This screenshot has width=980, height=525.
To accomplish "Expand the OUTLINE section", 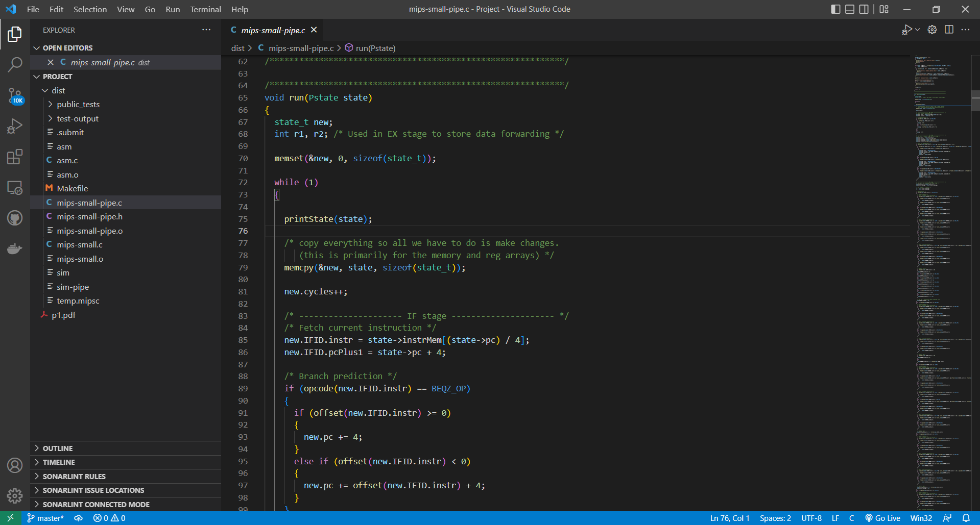I will [58, 448].
